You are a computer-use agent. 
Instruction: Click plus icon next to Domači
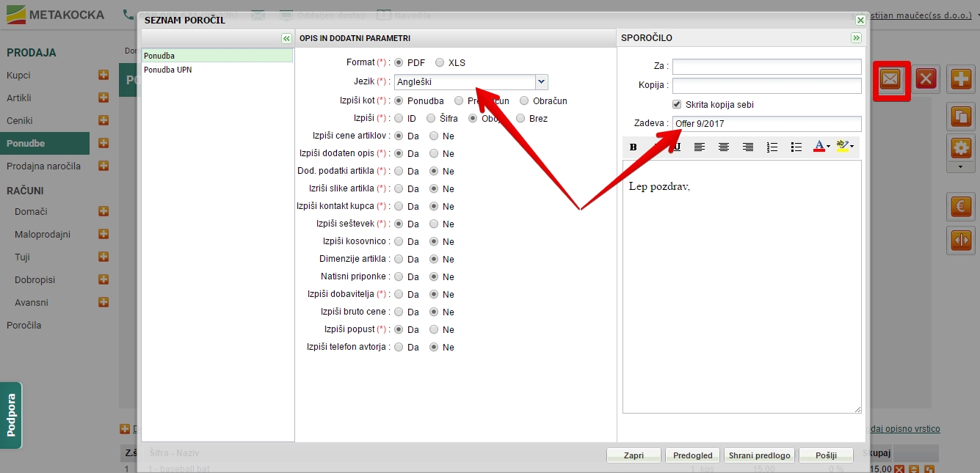click(104, 211)
